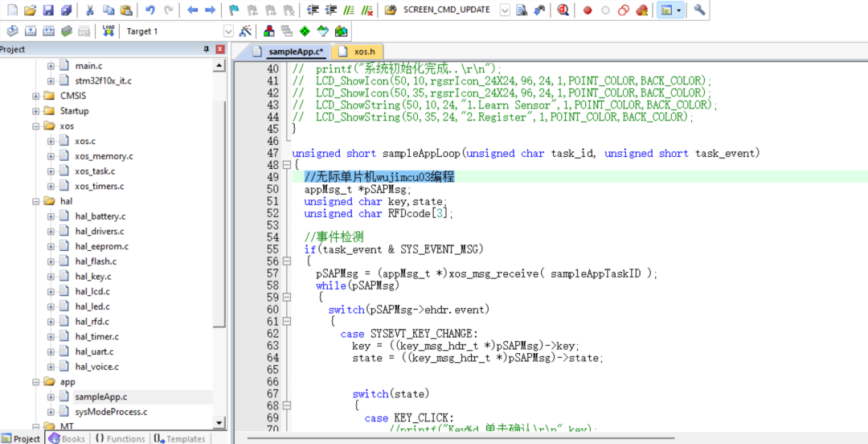868x444 pixels.
Task: Switch to the xos.h tab
Action: click(x=358, y=52)
